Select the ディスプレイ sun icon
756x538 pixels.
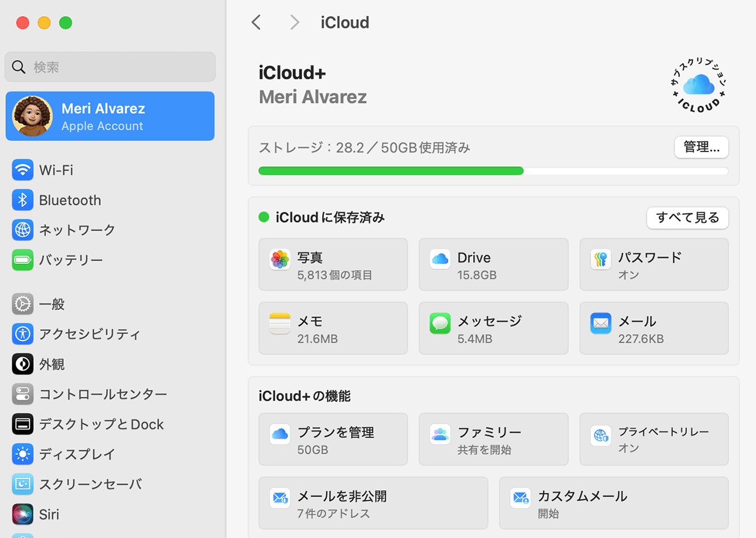tap(22, 454)
